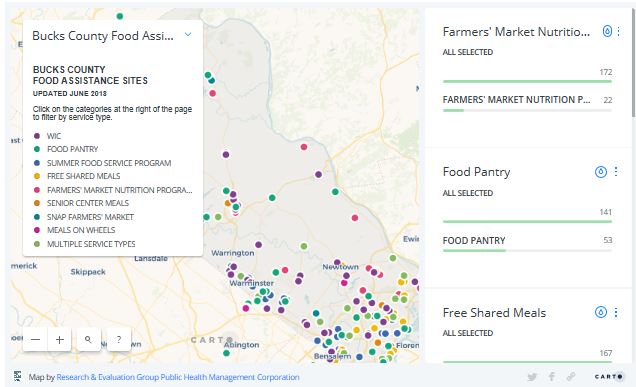Apply auto style droplet for Free Shared Meals
The width and height of the screenshot is (636, 387).
[601, 312]
